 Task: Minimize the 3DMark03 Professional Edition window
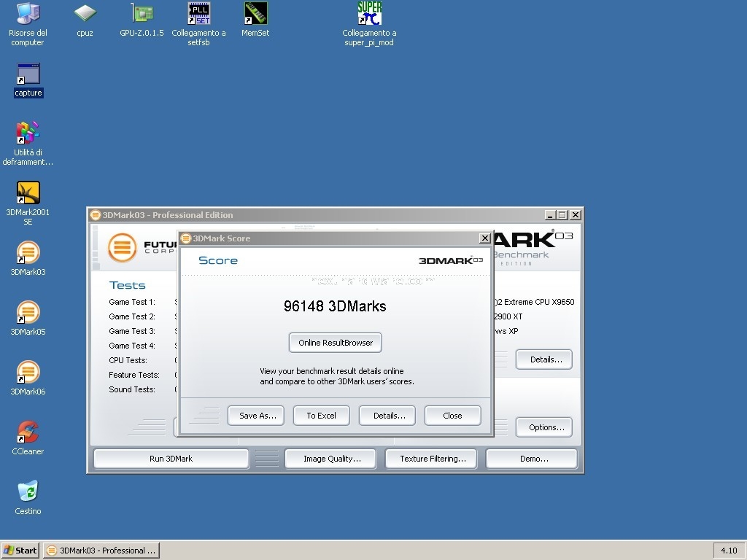click(x=550, y=215)
